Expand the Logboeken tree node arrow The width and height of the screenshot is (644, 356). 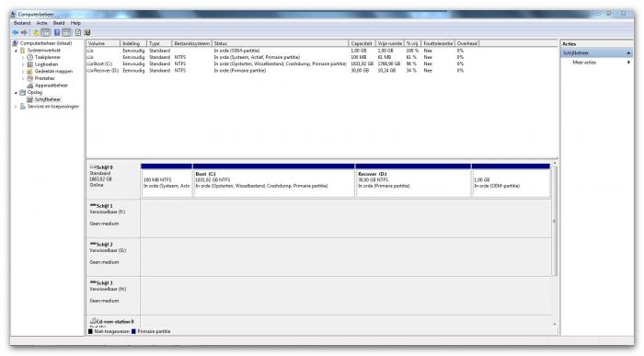23,64
